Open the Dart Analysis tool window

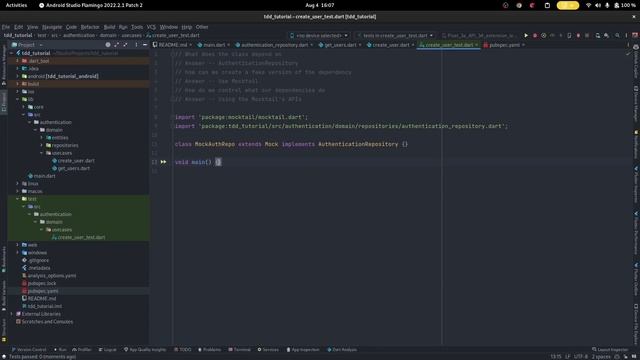[x=342, y=350]
